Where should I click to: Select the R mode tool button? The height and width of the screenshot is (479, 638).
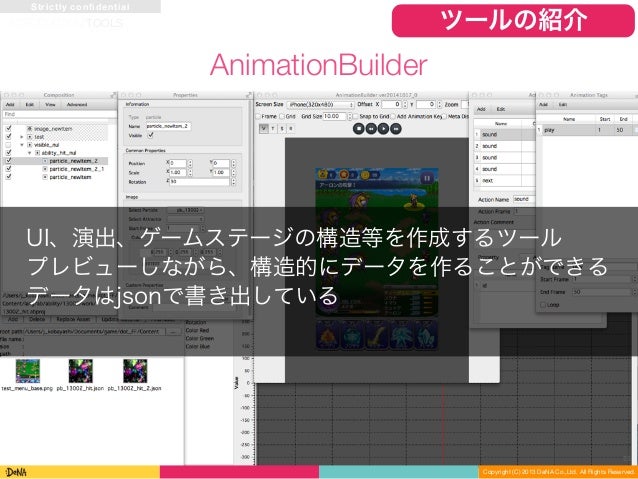point(291,129)
